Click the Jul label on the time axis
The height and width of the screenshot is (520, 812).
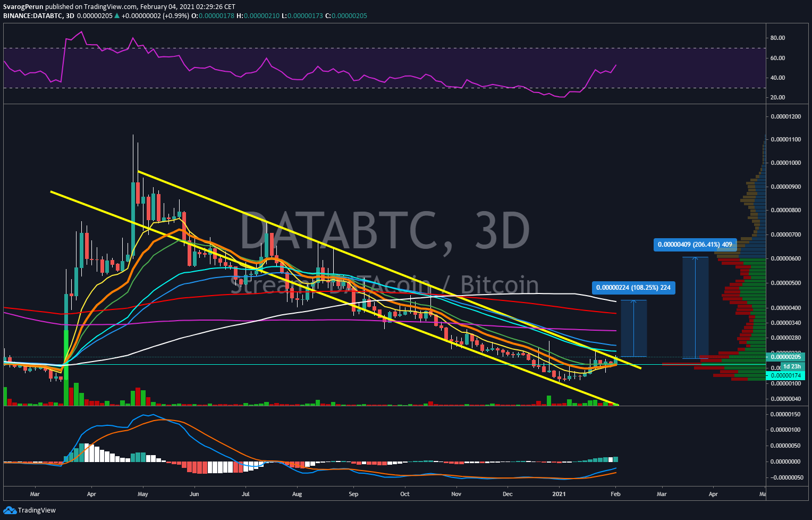pyautogui.click(x=246, y=494)
